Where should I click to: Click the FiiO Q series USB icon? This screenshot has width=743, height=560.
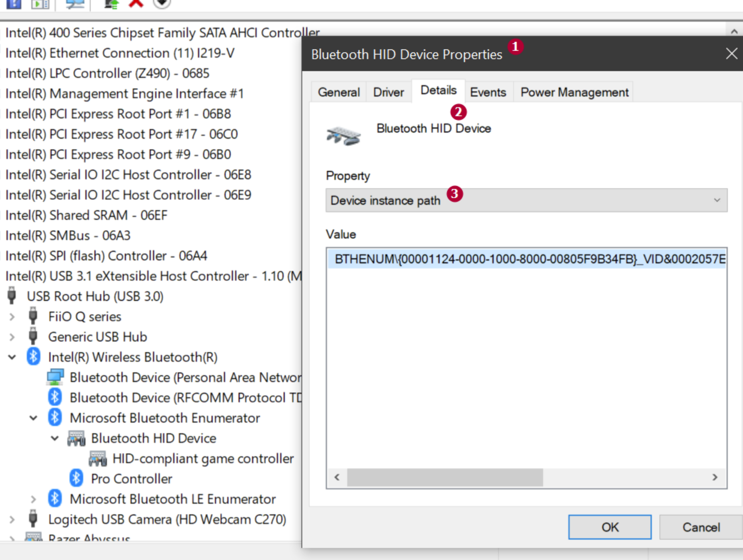tap(34, 316)
